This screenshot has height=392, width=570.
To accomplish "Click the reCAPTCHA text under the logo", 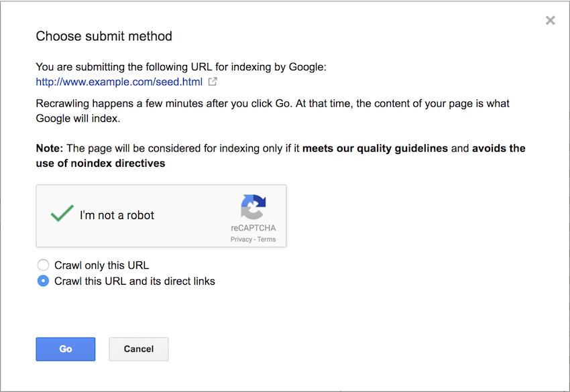I will coord(253,228).
